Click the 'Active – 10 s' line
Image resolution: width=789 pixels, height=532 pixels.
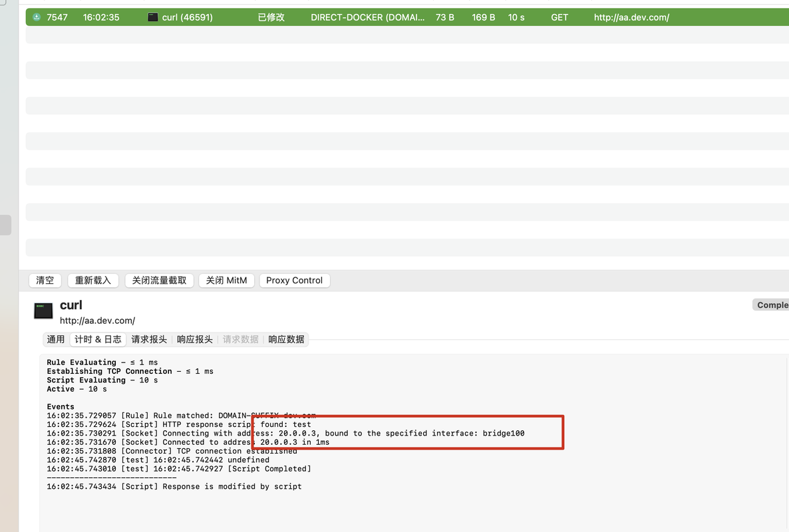click(77, 389)
